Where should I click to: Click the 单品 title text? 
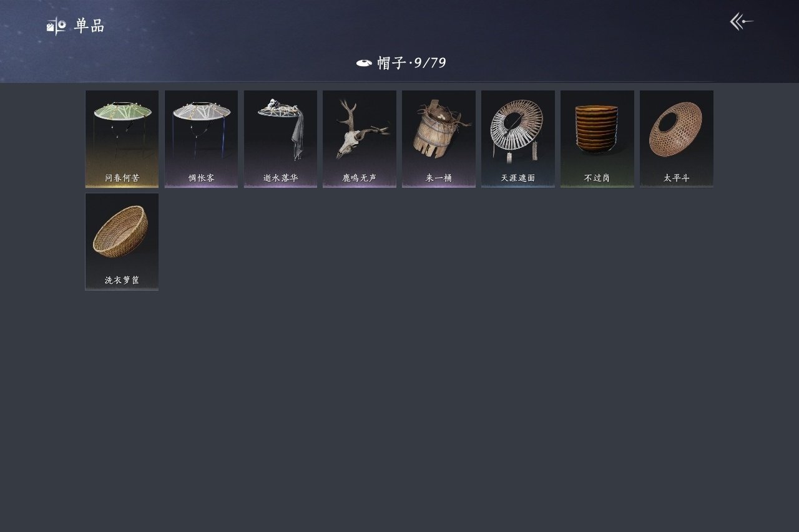point(89,26)
